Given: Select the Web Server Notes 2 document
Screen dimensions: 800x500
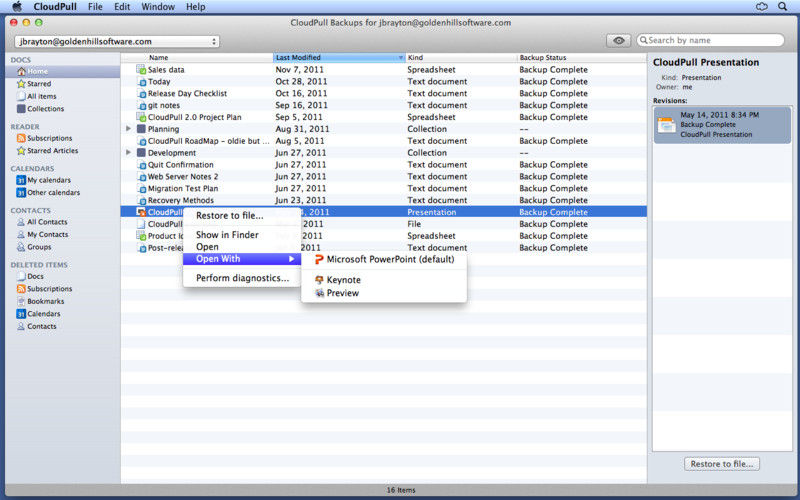Looking at the screenshot, I should [384, 177].
